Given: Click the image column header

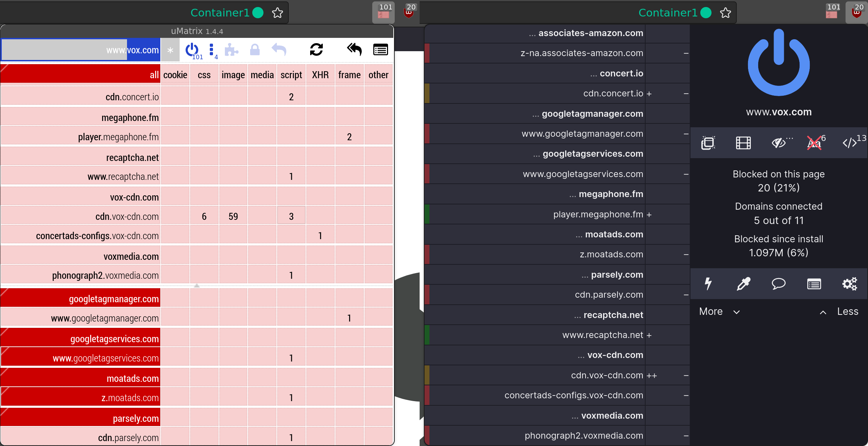Looking at the screenshot, I should click(233, 74).
